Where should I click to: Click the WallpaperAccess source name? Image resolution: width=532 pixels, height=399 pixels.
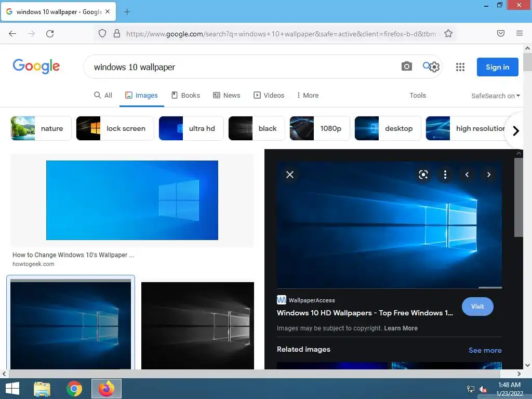[x=312, y=300]
